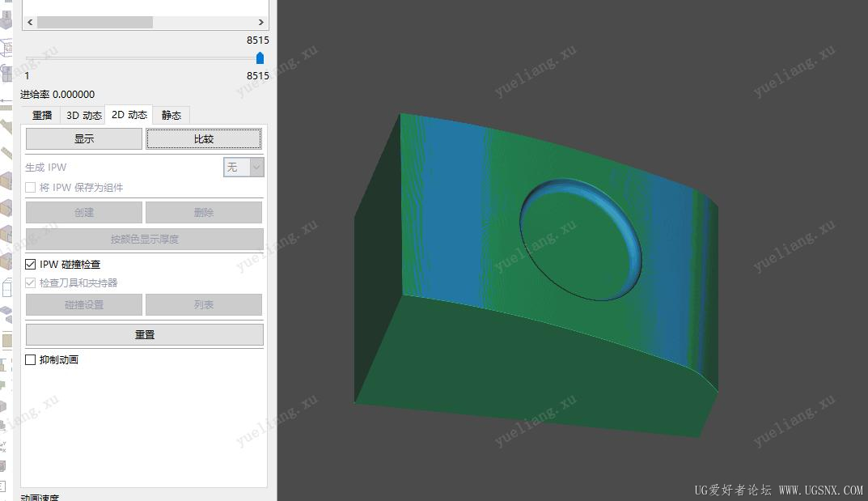Click the 列表 button
Image resolution: width=868 pixels, height=501 pixels.
(204, 305)
